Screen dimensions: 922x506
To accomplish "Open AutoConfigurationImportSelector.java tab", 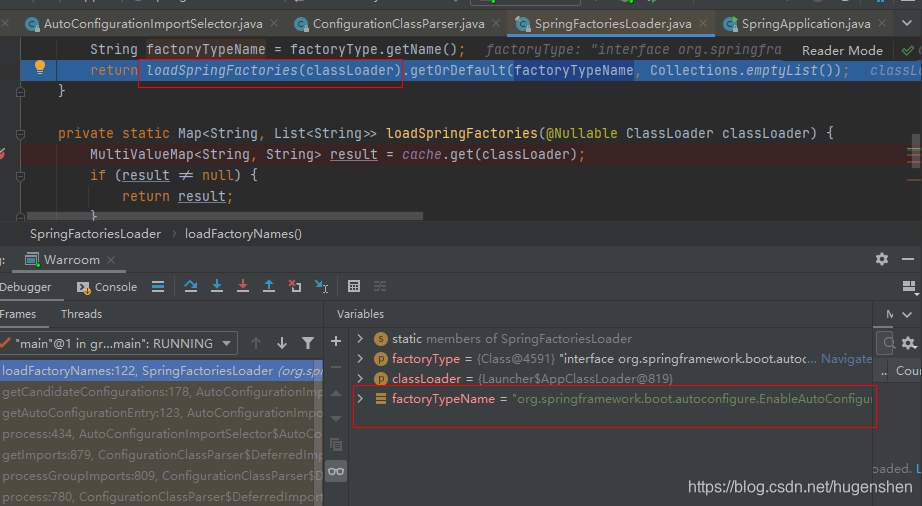I will coord(153,24).
